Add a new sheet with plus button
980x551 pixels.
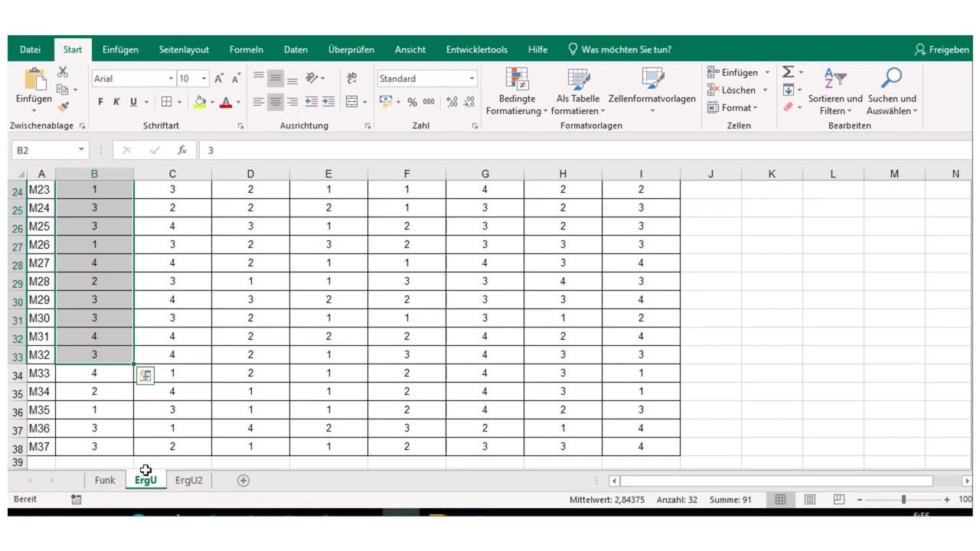(243, 481)
